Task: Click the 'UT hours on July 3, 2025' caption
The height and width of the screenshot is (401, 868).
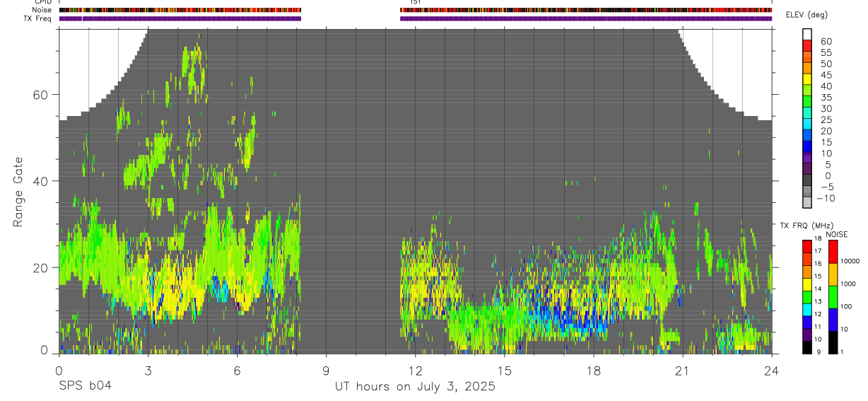Action: click(415, 386)
